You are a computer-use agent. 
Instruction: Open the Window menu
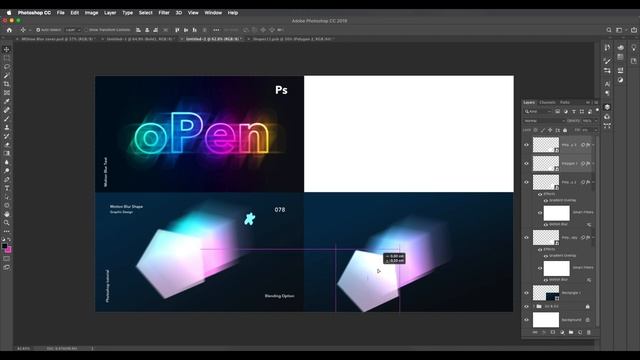pos(213,13)
